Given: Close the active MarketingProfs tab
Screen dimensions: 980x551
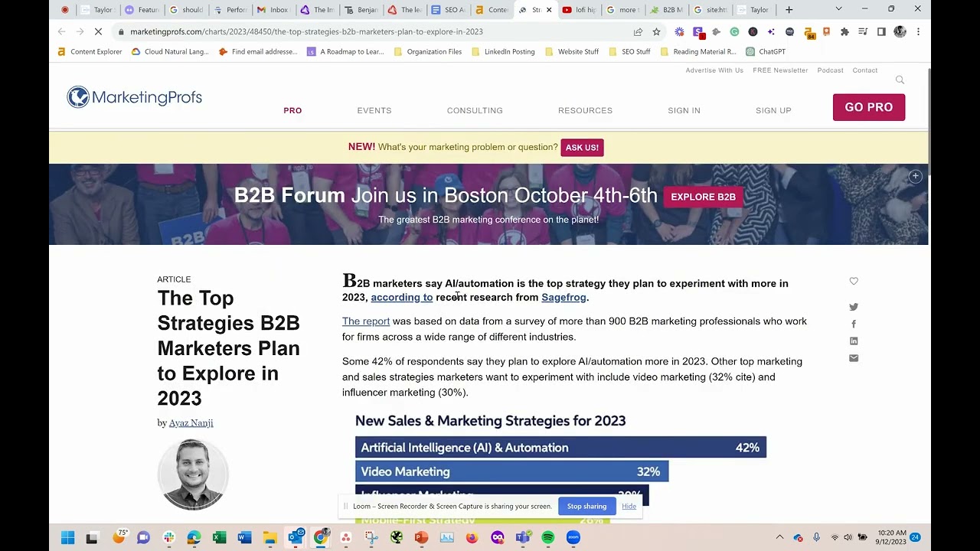Looking at the screenshot, I should tap(549, 10).
